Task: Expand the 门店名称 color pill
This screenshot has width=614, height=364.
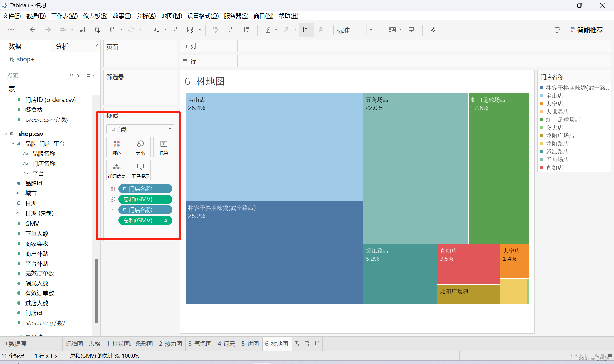Action: [125, 189]
